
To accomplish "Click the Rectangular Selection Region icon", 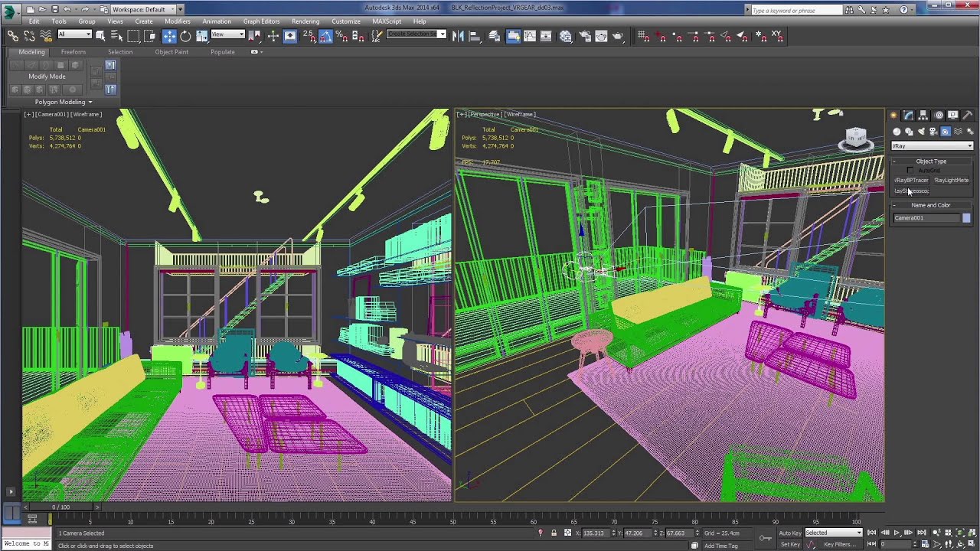I will point(133,36).
